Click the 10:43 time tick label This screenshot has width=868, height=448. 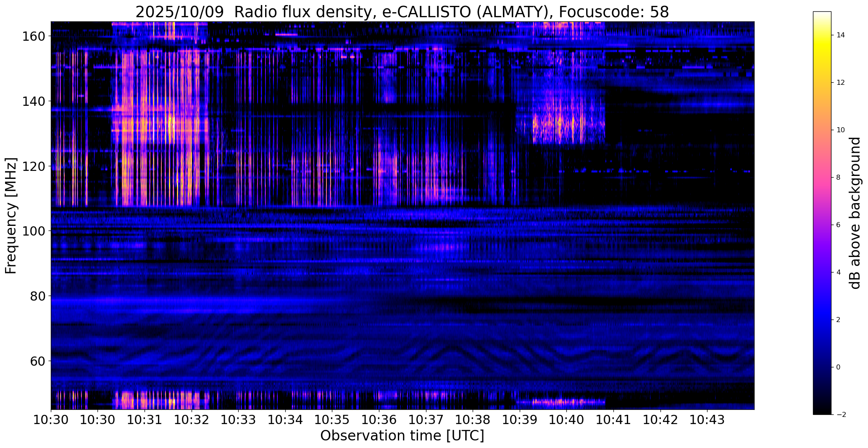click(707, 420)
